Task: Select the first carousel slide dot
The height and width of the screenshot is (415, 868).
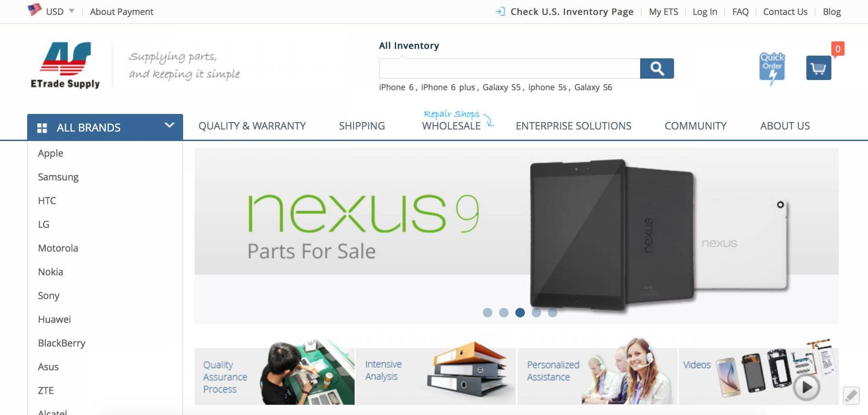Action: tap(487, 312)
